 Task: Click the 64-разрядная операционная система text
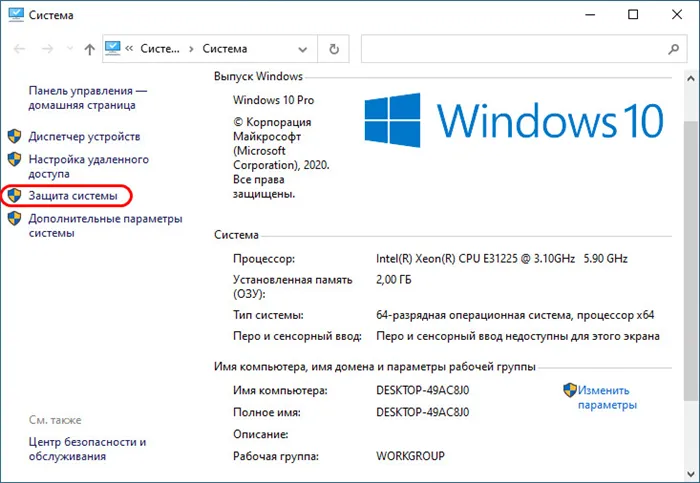[x=515, y=315]
